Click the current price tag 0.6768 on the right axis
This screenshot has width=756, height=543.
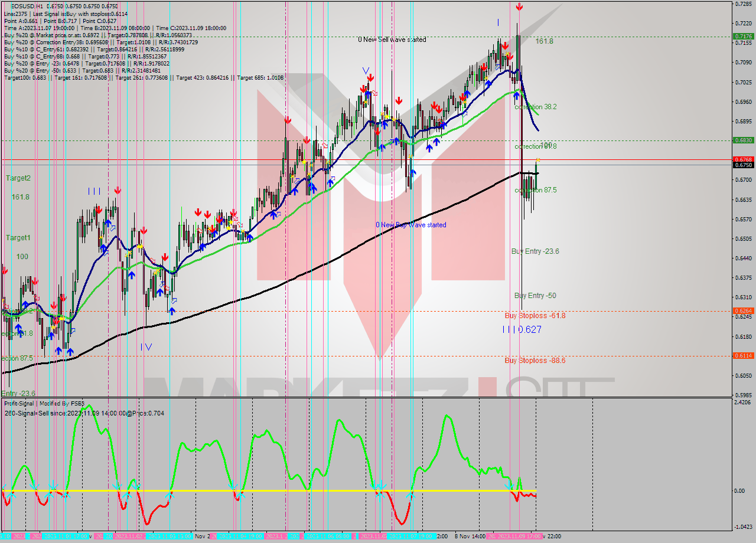coord(742,159)
